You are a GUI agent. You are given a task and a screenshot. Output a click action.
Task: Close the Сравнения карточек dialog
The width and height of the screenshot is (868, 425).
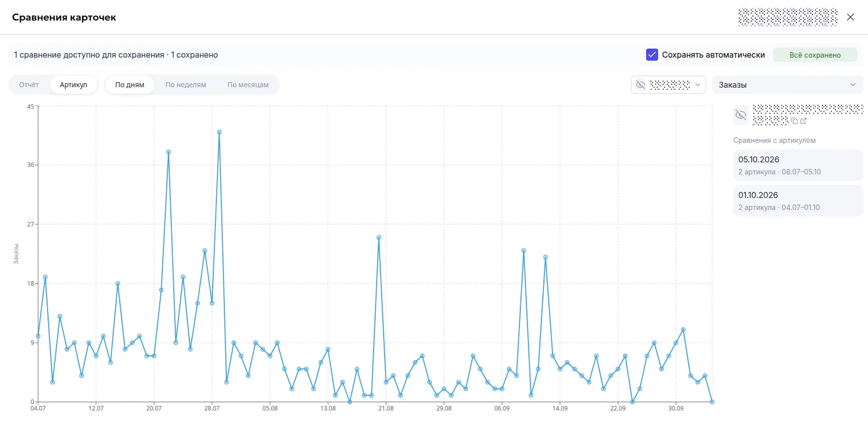click(x=850, y=17)
